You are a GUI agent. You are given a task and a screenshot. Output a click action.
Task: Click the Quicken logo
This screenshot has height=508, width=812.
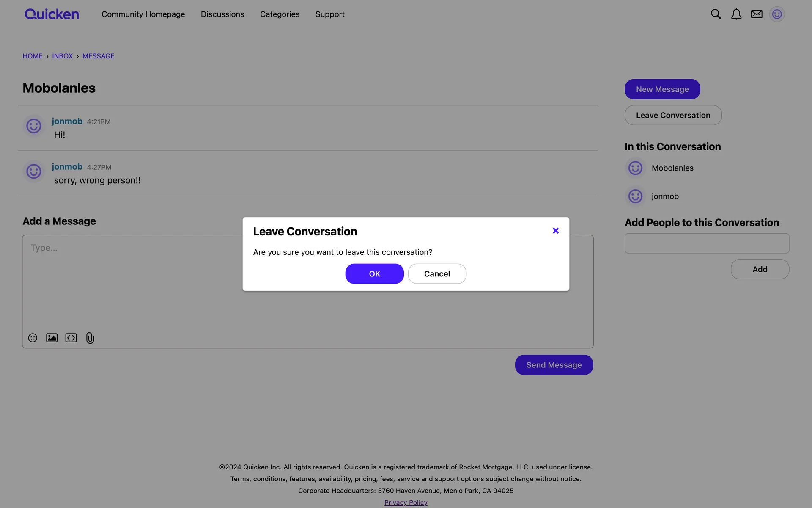[52, 14]
